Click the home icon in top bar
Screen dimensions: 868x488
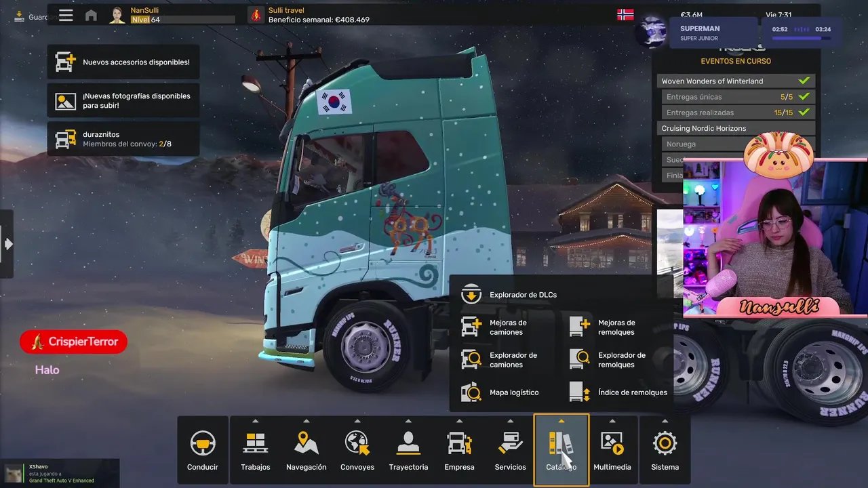pos(91,15)
